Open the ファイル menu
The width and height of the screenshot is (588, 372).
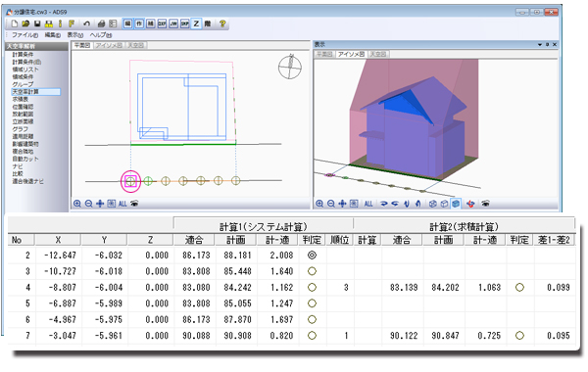point(24,35)
